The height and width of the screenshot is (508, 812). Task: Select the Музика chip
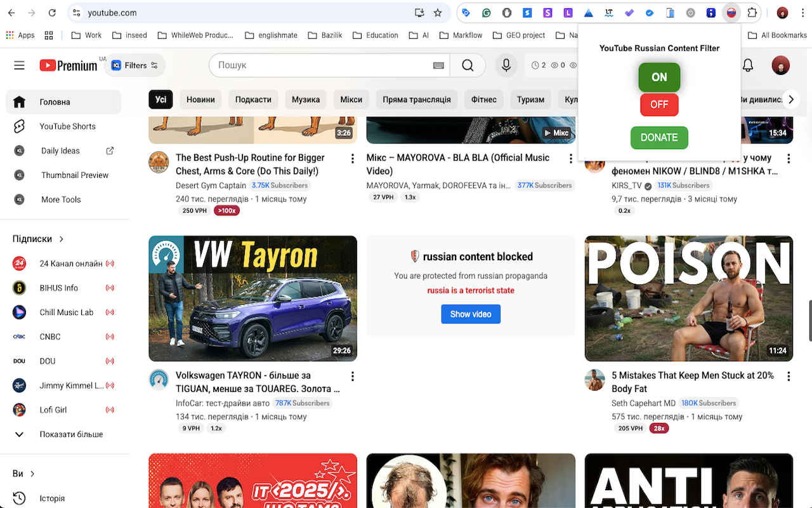[306, 99]
